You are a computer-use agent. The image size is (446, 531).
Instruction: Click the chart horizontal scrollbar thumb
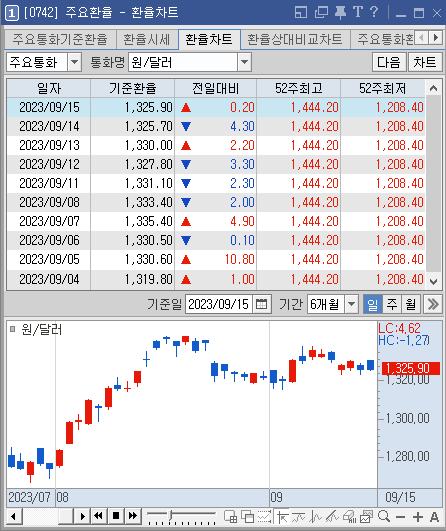[65, 517]
